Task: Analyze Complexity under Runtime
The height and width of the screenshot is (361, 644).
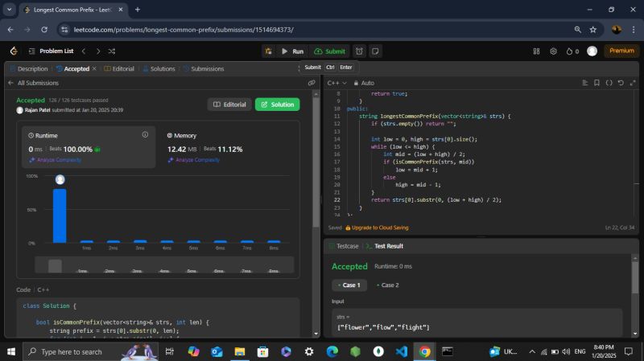Action: pyautogui.click(x=56, y=160)
